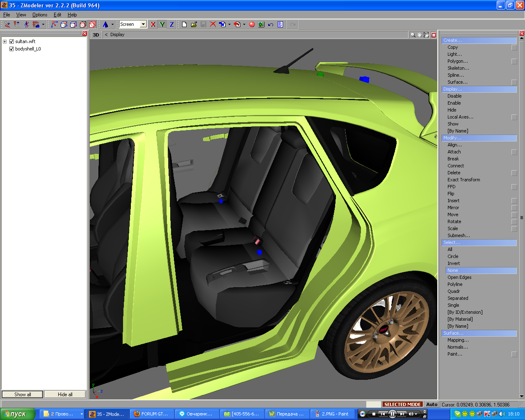Click the open folder icon in toolbar

pos(194,25)
